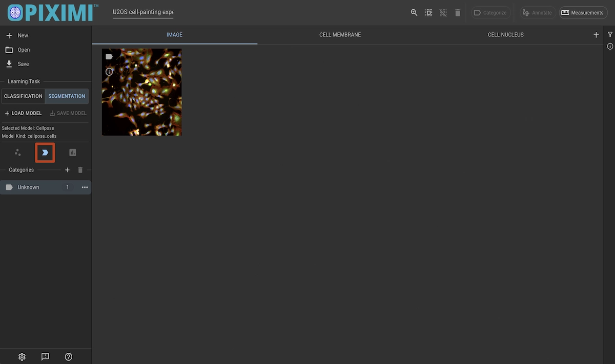The image size is (615, 364).
Task: Click 'Model Kind: cellpose_cells' text
Action: point(29,136)
